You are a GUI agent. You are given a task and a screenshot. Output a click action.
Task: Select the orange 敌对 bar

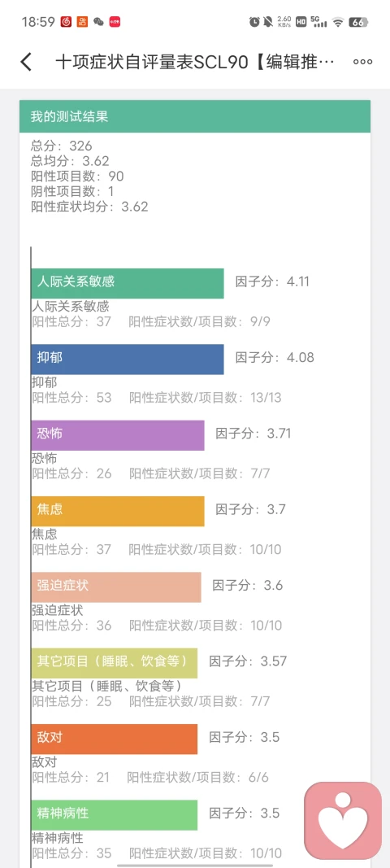115,739
